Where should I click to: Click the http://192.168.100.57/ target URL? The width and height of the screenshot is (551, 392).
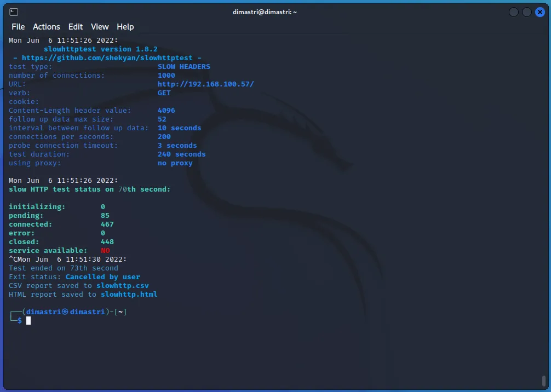click(x=206, y=84)
